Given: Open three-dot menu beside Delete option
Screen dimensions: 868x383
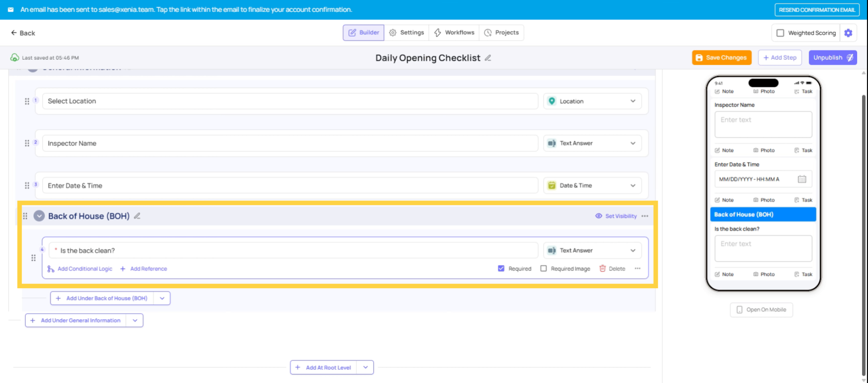Looking at the screenshot, I should (x=637, y=269).
